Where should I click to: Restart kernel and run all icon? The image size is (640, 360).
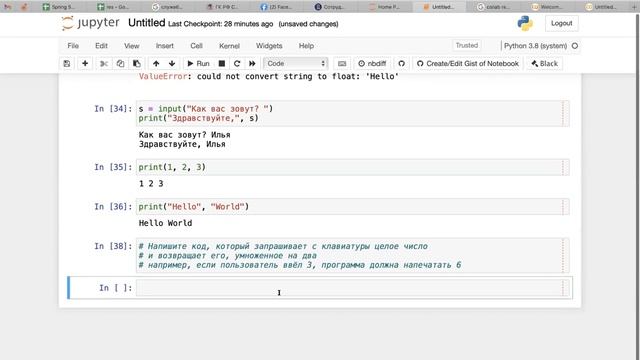click(252, 64)
